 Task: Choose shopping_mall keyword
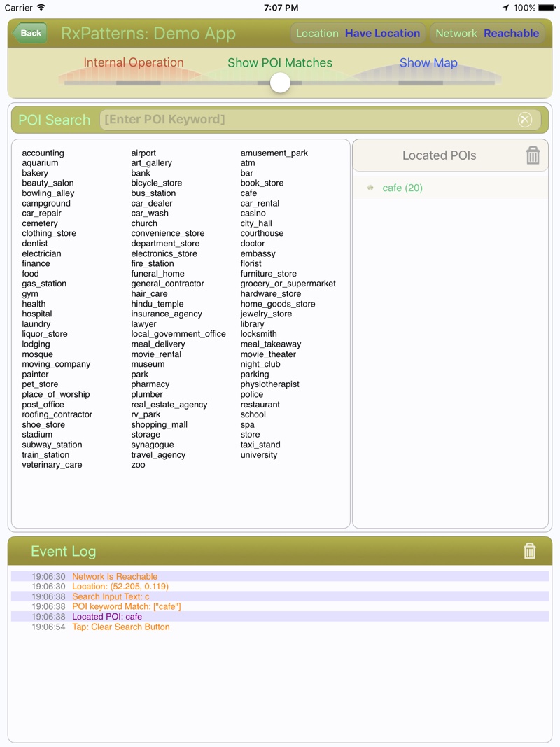coord(159,425)
